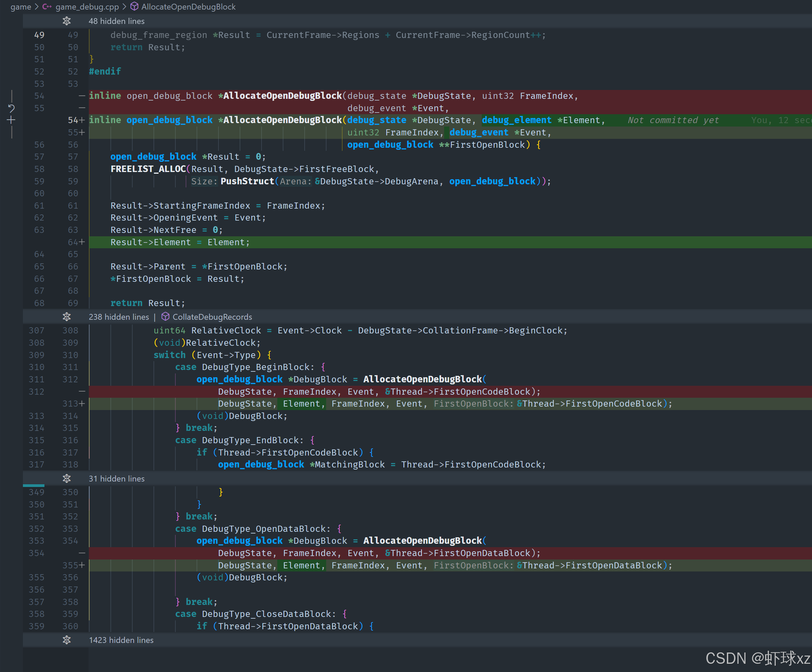Jump to CollateDebugRecords symbol link
The image size is (812, 672).
click(x=212, y=317)
